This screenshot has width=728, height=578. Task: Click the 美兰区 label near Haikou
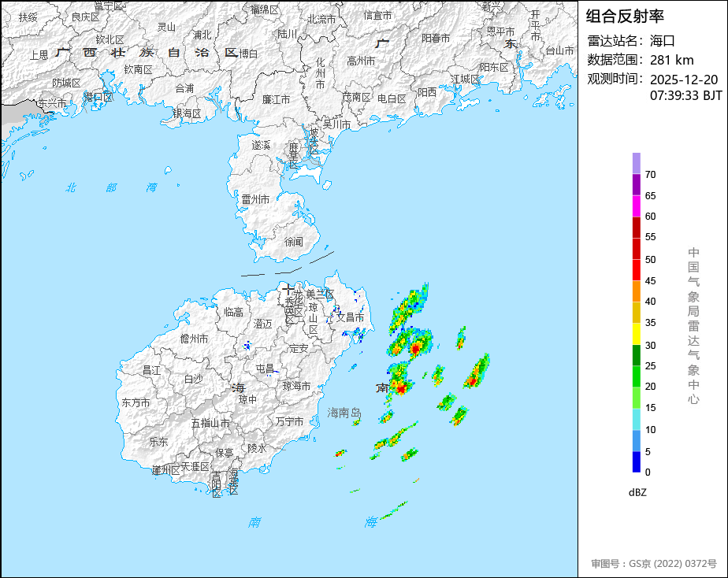pos(320,294)
